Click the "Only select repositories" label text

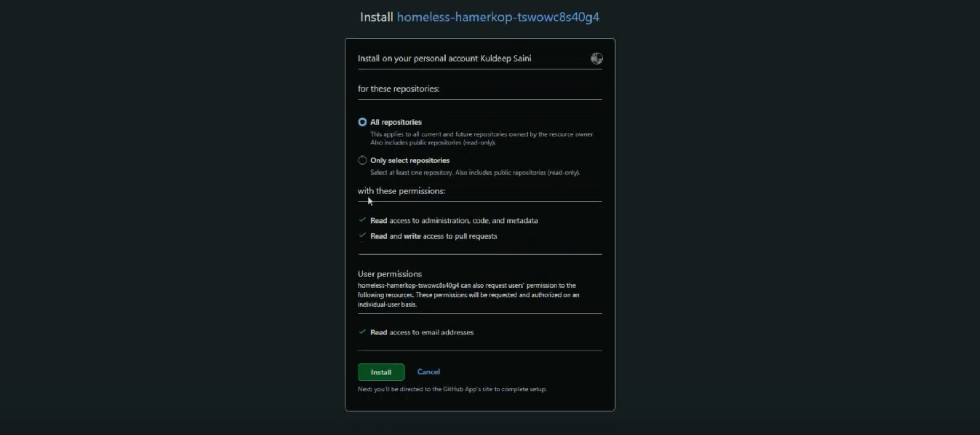pos(410,160)
